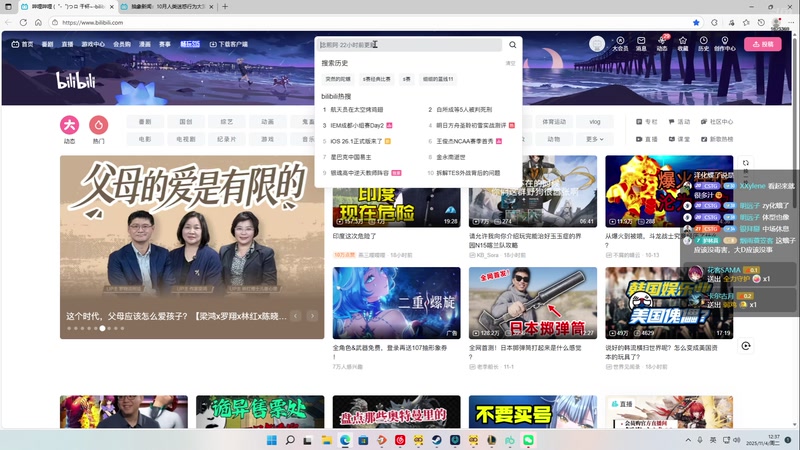
Task: Select search history tag s赛
Action: (407, 79)
